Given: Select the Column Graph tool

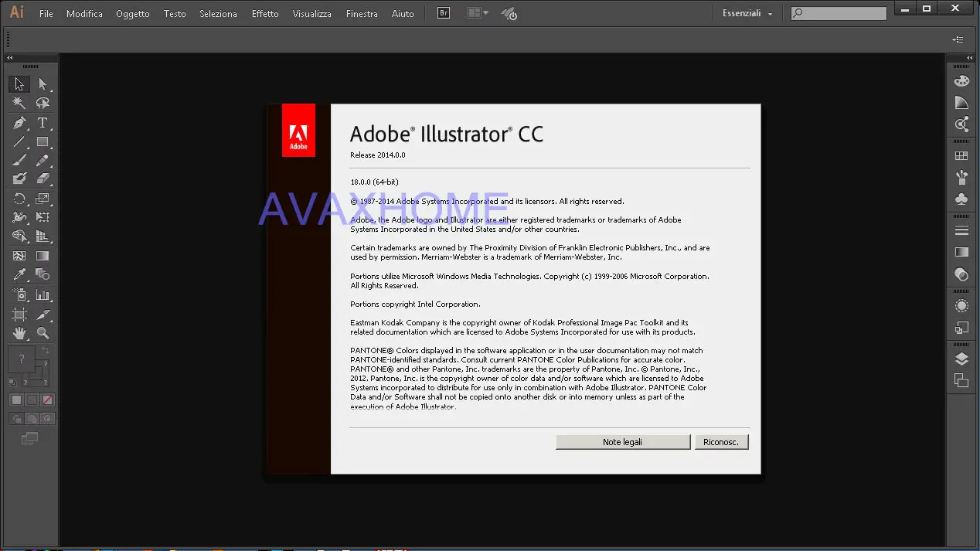Looking at the screenshot, I should 43,294.
